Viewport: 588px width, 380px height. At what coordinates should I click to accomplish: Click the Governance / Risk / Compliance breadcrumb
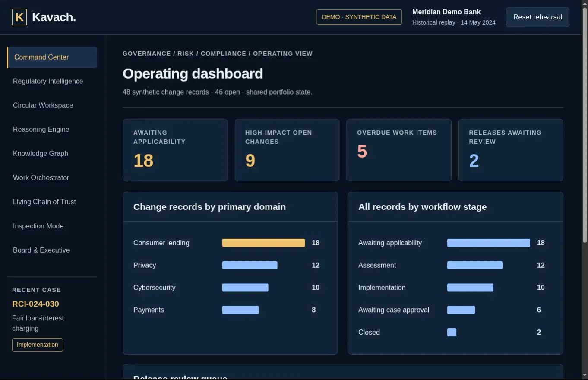point(218,54)
